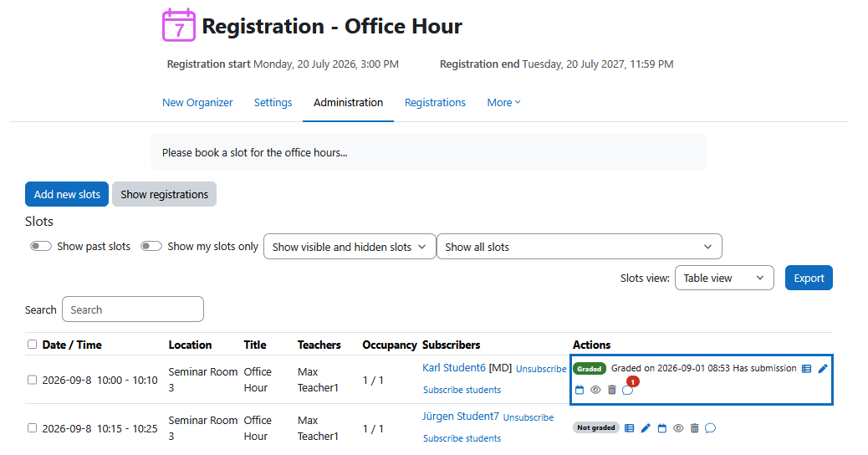
Task: Unsubscribe Karl Student6
Action: pos(541,369)
